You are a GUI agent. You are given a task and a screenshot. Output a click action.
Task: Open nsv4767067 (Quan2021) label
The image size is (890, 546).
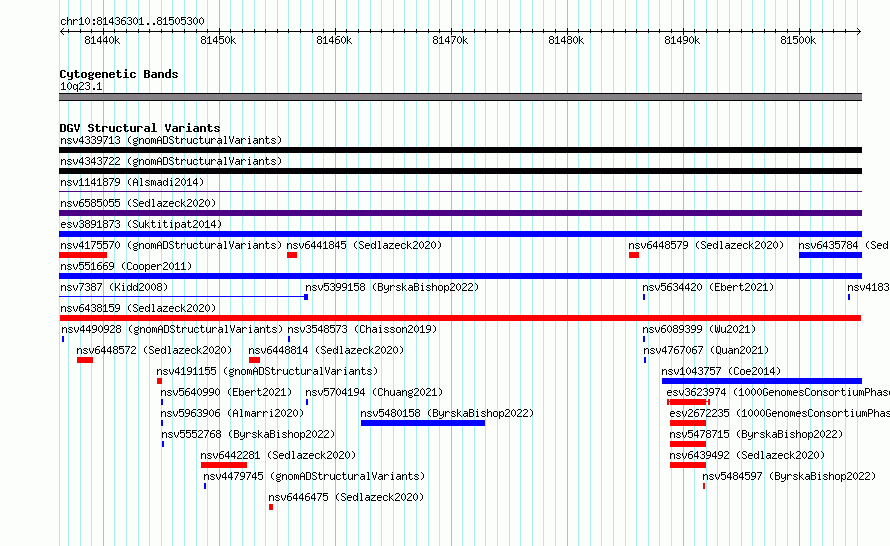706,350
